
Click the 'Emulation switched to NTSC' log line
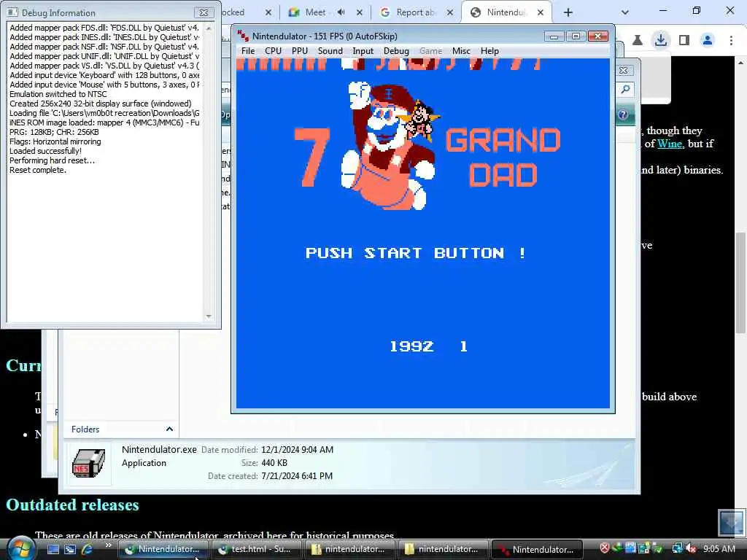tap(58, 94)
